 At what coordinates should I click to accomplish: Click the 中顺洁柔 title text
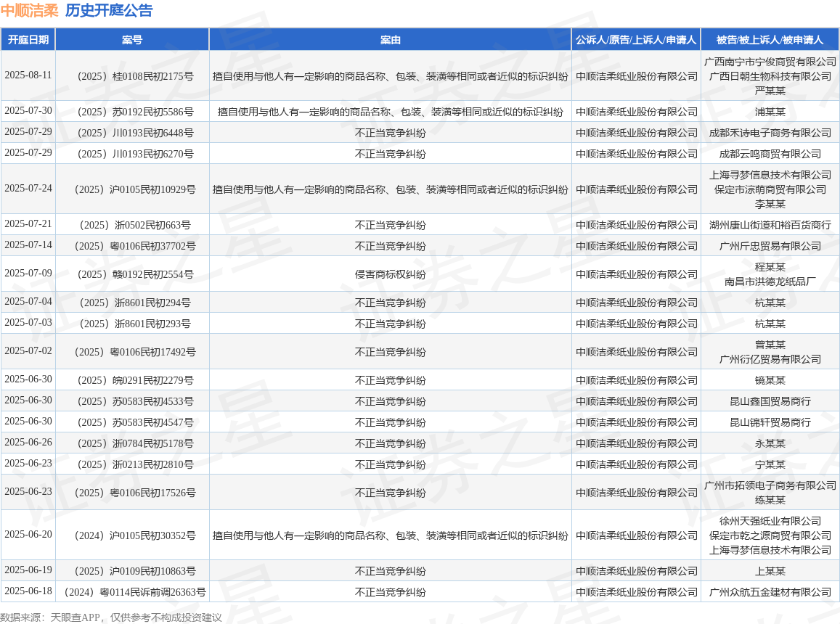point(30,11)
